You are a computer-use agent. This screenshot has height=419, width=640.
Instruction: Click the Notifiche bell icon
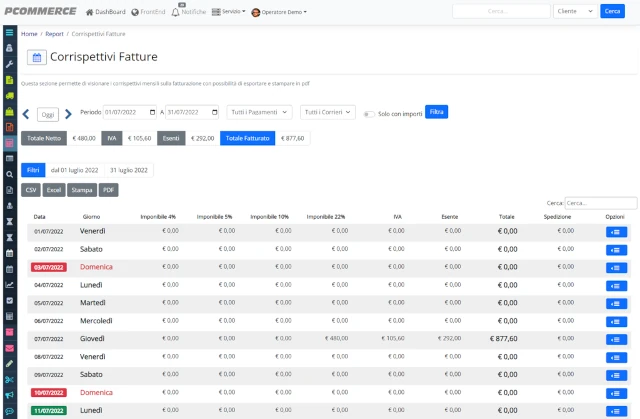coord(176,12)
